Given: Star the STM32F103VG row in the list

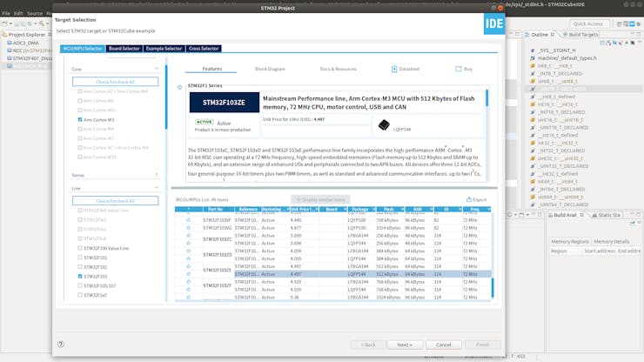Looking at the screenshot, I should [189, 228].
